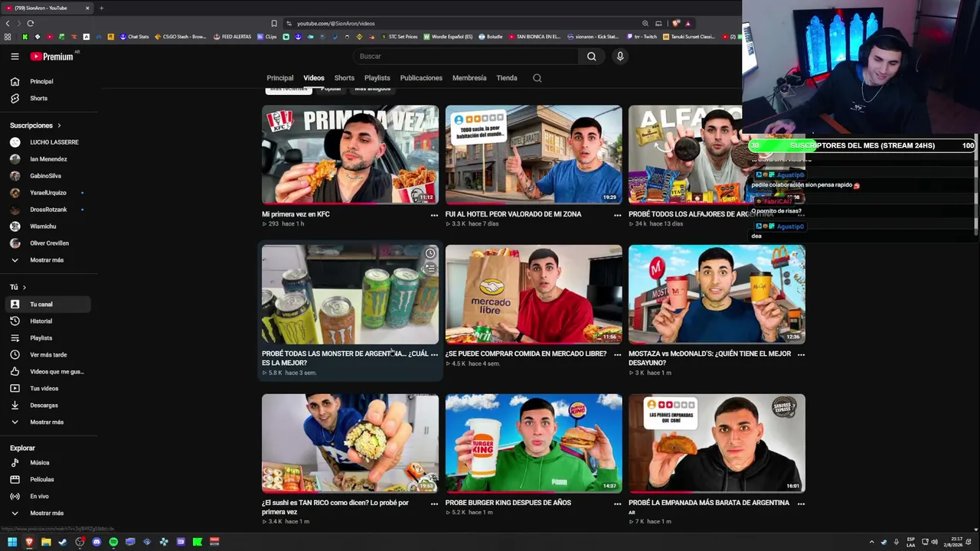Open the STC Set Prices bookmark
The height and width of the screenshot is (551, 980).
pos(399,37)
